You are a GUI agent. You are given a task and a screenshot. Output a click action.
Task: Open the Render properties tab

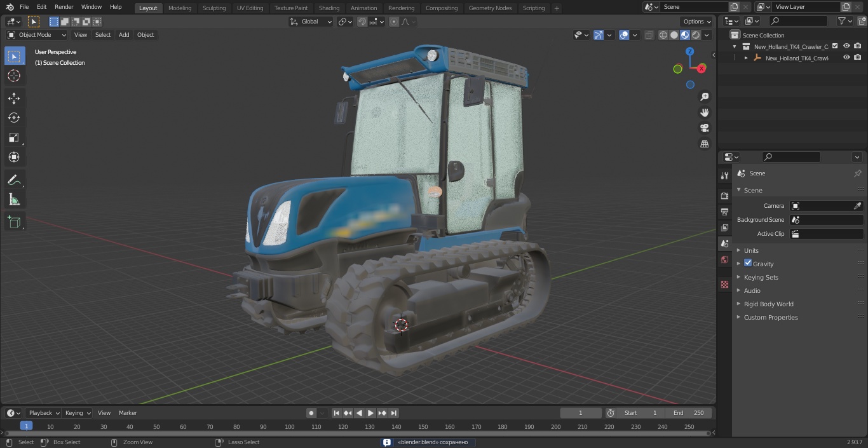[x=724, y=196]
